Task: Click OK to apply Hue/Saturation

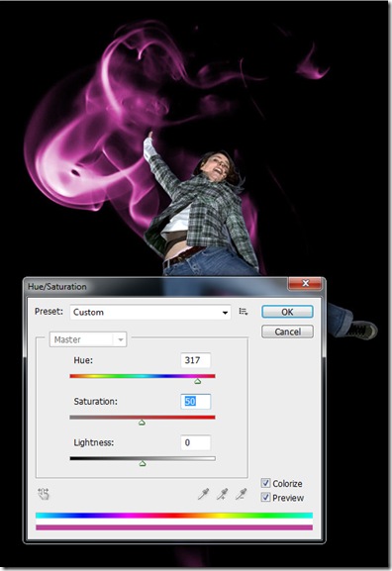Action: tap(287, 312)
